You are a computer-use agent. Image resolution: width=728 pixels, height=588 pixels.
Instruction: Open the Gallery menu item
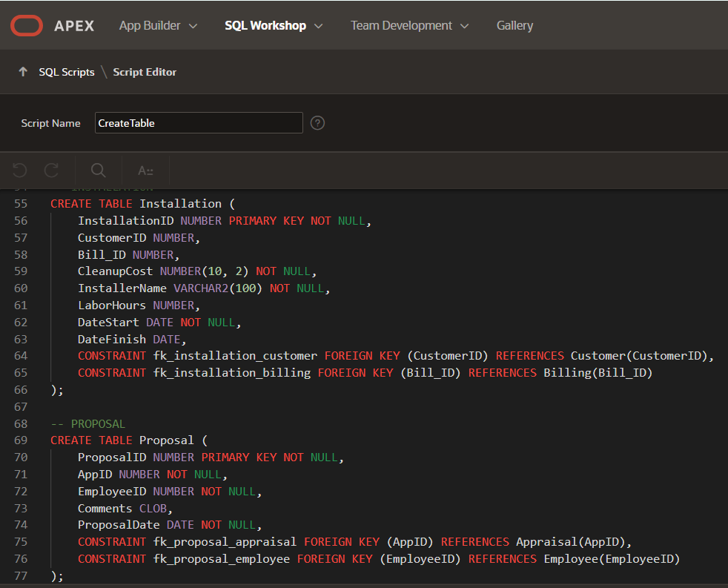tap(514, 25)
